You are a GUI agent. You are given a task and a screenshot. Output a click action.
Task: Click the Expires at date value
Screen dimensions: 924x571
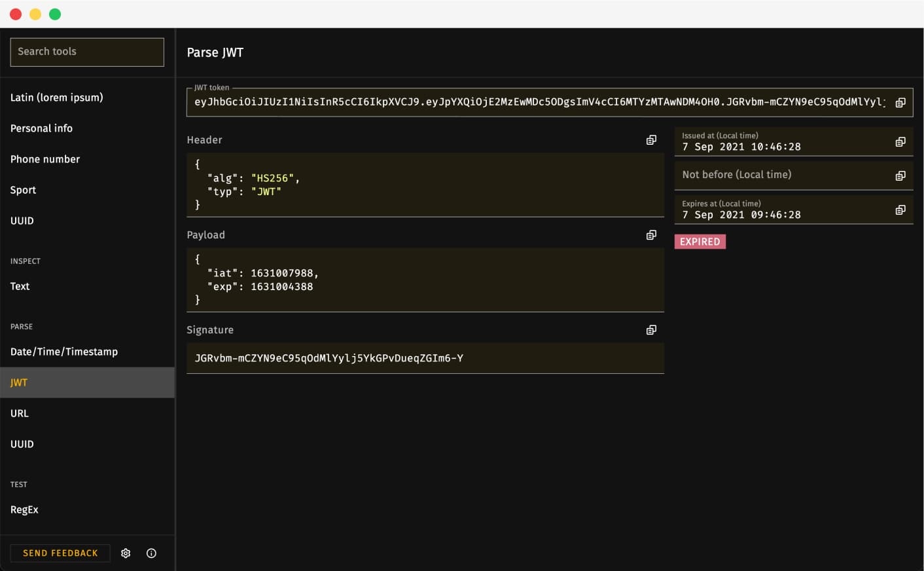tap(741, 215)
